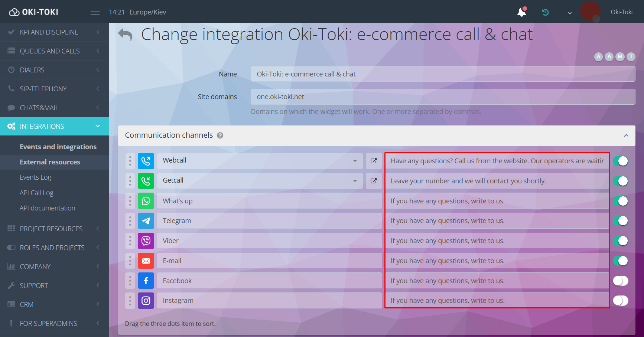Click the Site domains input field

443,97
